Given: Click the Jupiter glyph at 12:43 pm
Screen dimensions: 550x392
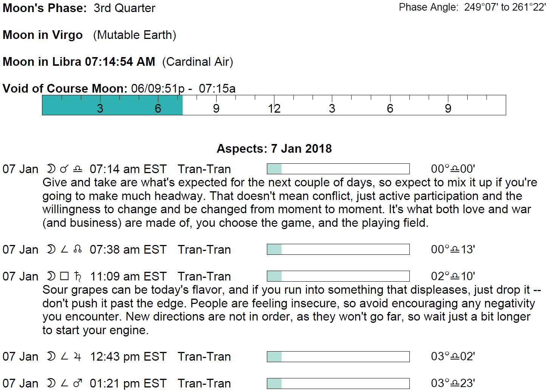Looking at the screenshot, I should click(x=77, y=356).
